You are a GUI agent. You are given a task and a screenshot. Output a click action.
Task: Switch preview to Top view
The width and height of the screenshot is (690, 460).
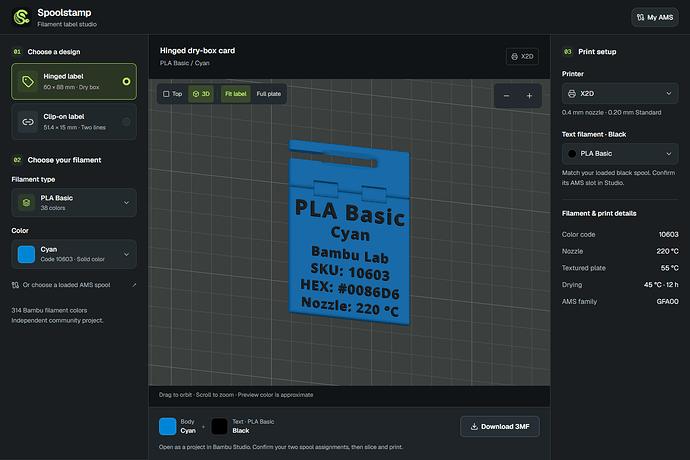click(172, 94)
